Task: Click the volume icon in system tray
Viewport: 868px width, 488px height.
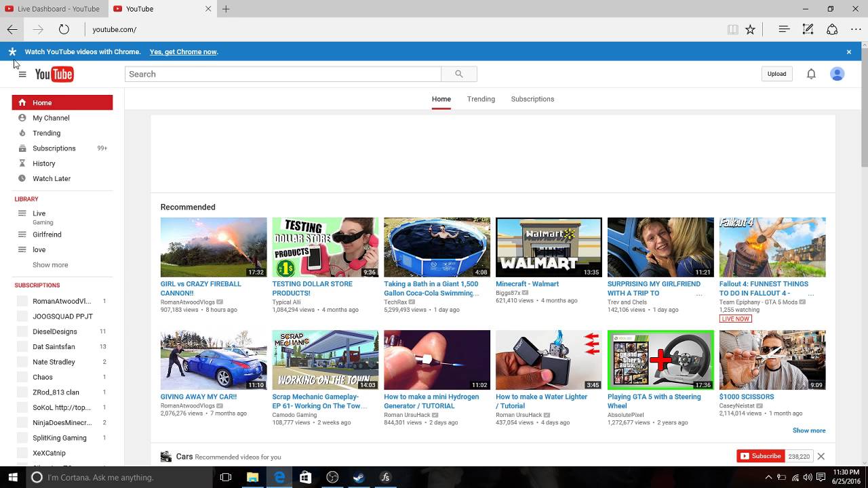Action: pos(808,477)
